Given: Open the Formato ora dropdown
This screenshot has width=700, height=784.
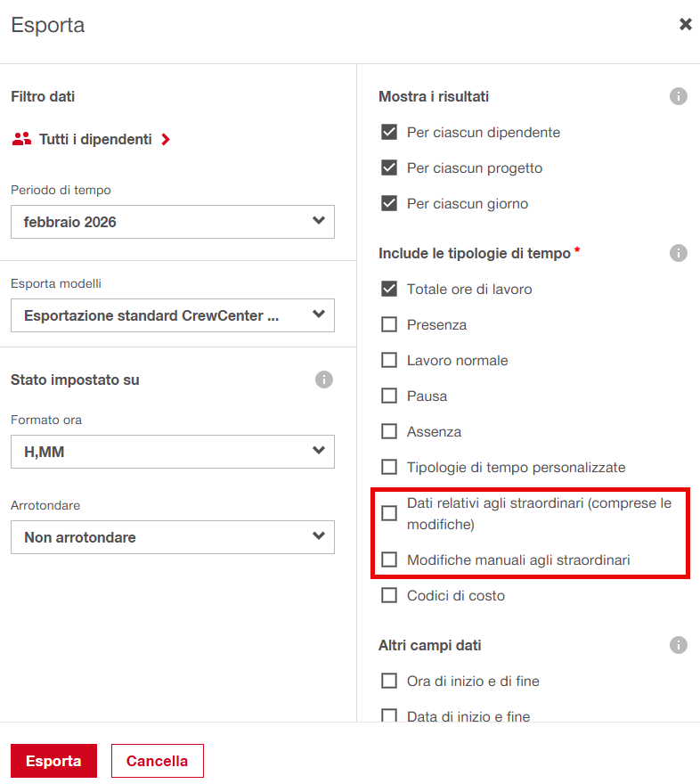Looking at the screenshot, I should point(173,452).
